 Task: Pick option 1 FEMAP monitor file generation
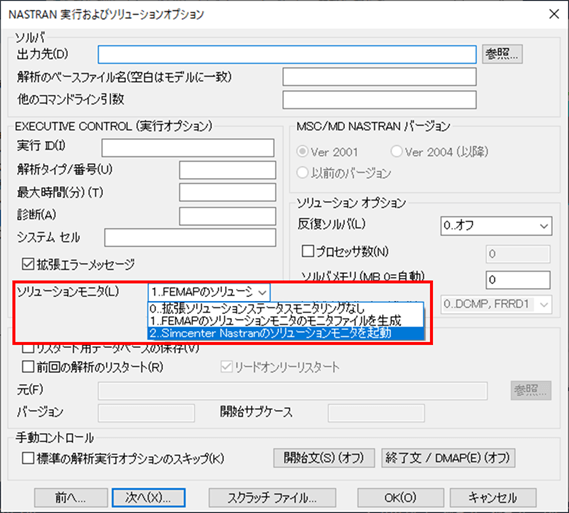pos(286,321)
